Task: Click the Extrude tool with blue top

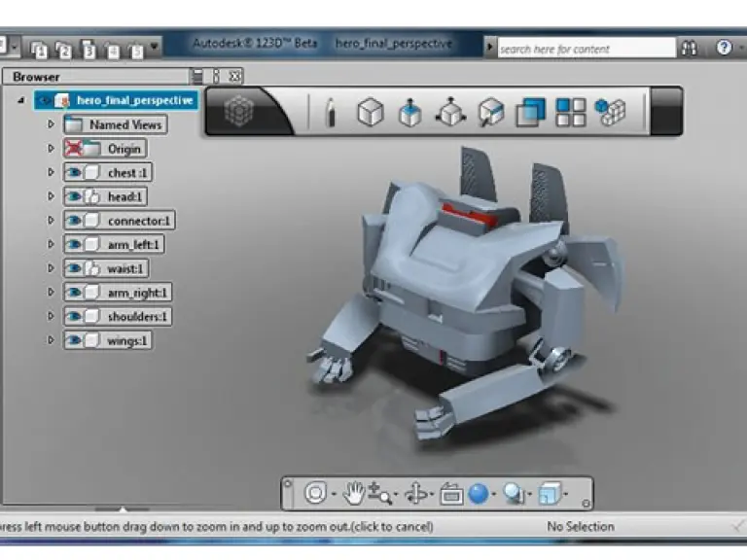Action: tap(409, 113)
